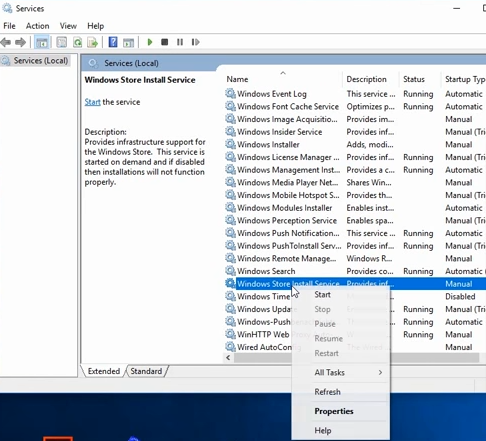Click the Back arrow in toolbar
Screen dimensions: 486x441
click(6, 42)
